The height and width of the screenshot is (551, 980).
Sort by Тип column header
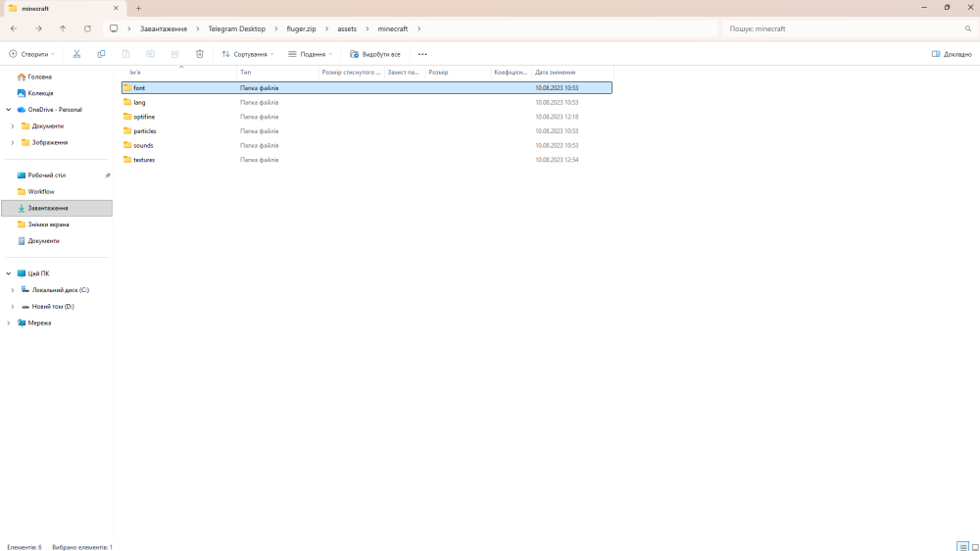(x=277, y=73)
